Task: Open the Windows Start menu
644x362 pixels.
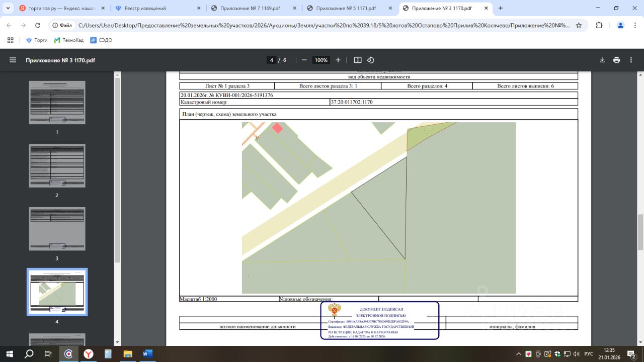Action: point(10,354)
